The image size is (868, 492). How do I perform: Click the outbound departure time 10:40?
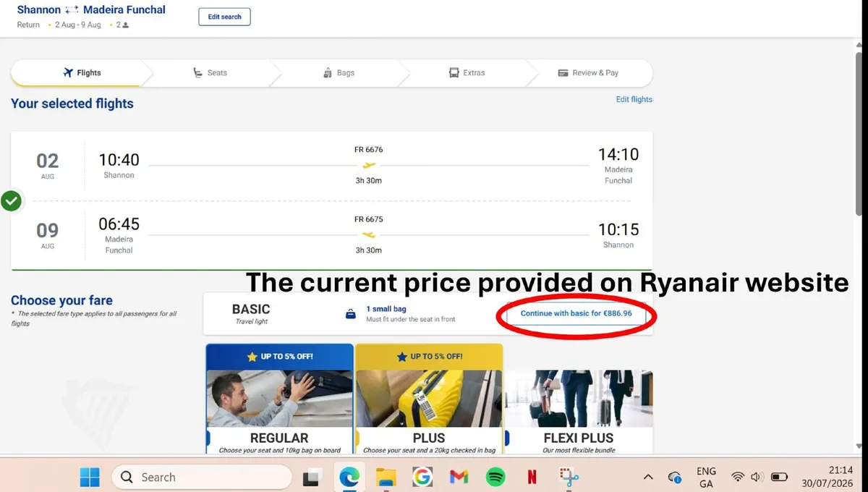tap(119, 160)
